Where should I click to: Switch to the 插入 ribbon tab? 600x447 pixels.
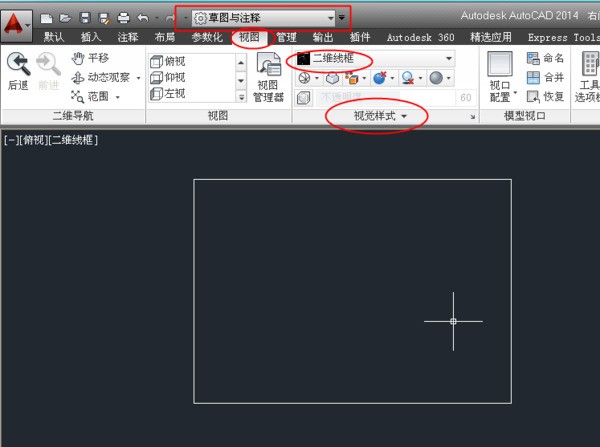[x=91, y=38]
